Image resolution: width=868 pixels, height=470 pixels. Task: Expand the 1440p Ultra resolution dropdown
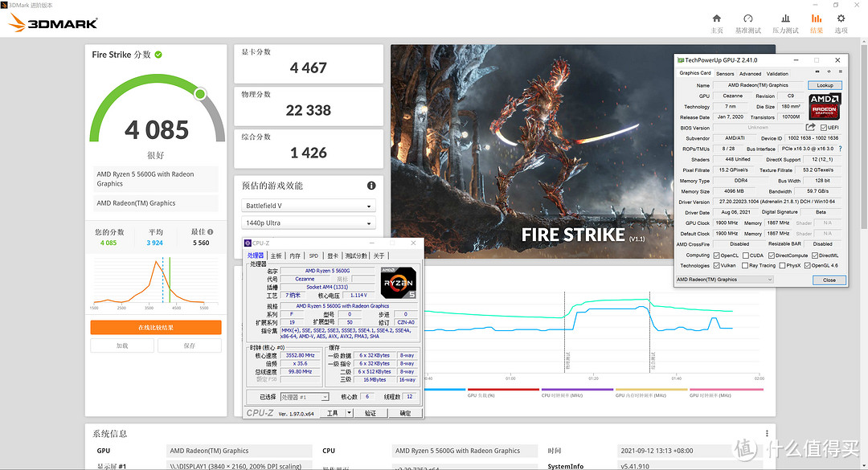(x=309, y=223)
